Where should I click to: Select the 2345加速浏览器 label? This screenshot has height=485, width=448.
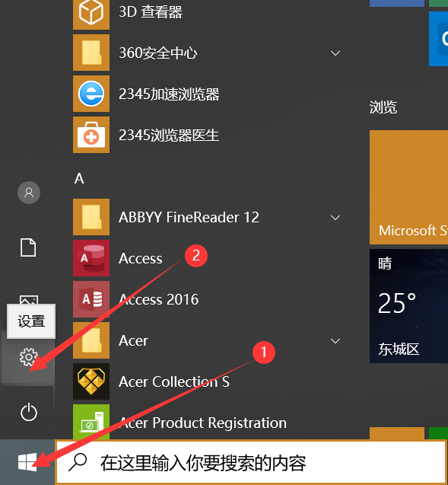click(x=169, y=94)
